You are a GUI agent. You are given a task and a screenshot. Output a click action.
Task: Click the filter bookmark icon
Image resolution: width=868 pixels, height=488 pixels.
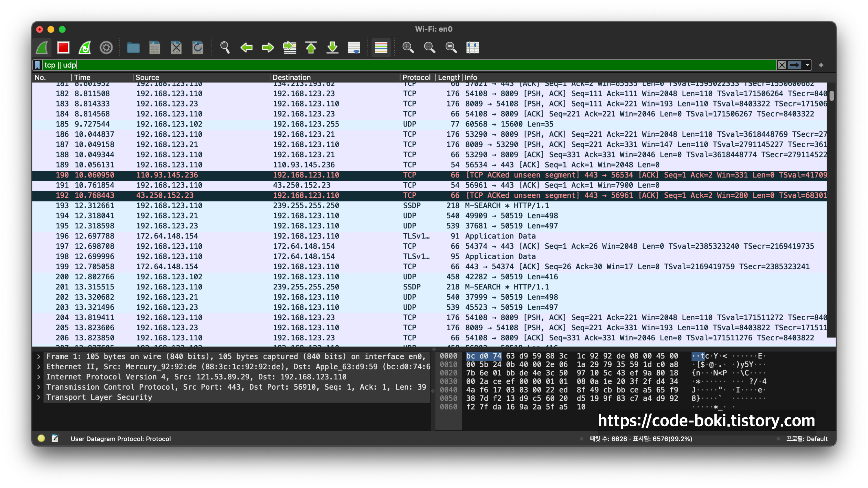(x=37, y=65)
